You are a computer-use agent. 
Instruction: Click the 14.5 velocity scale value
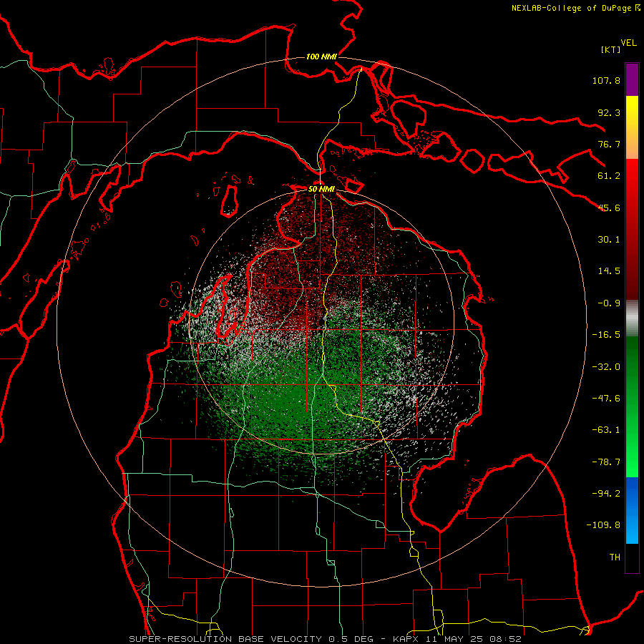(609, 271)
